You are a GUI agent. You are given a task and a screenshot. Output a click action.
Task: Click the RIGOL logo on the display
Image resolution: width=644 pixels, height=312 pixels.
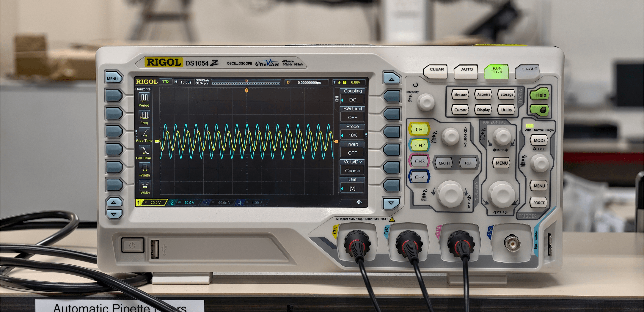click(x=147, y=82)
